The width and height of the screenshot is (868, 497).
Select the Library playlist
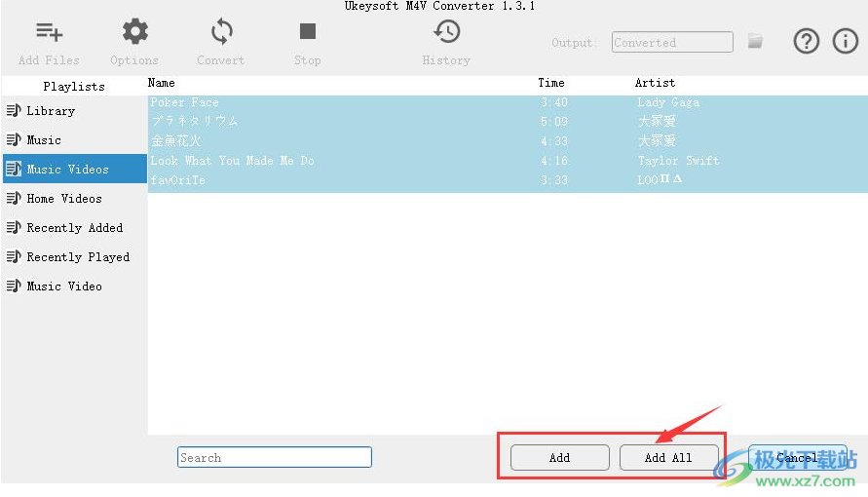(74, 111)
